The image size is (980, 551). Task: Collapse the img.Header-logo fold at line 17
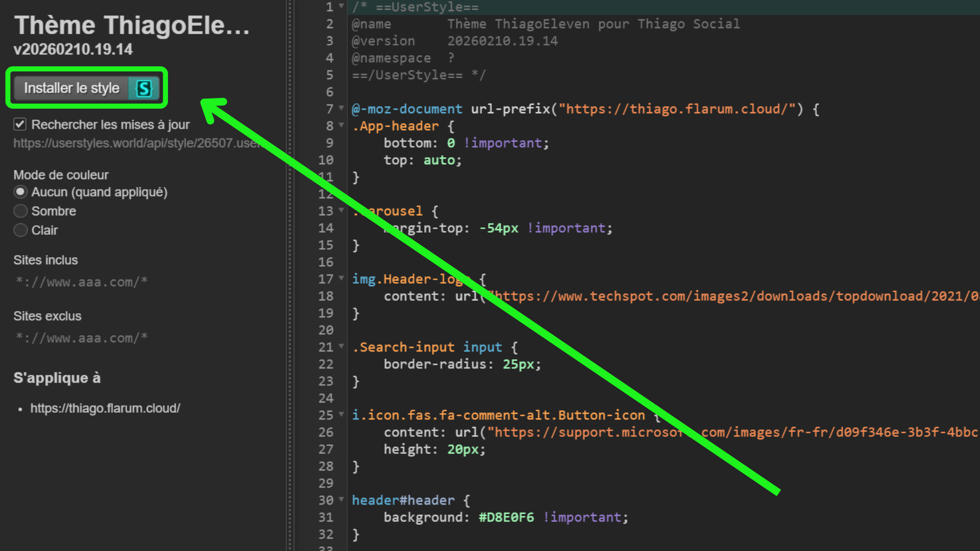[x=341, y=278]
